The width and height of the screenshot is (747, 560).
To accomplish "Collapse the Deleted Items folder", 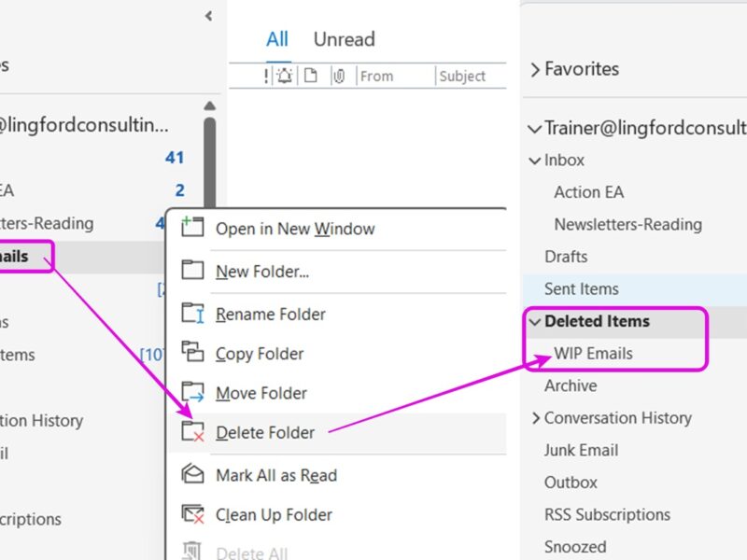I will [x=535, y=321].
